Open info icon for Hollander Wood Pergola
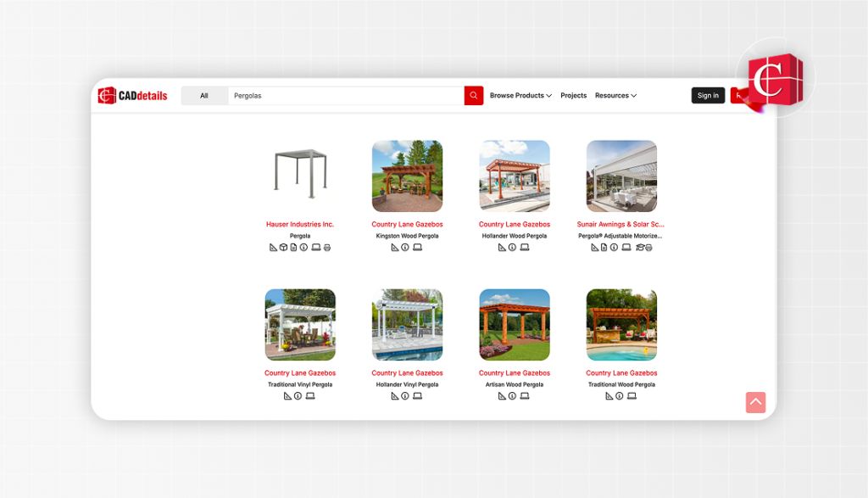Image resolution: width=868 pixels, height=498 pixels. (512, 248)
